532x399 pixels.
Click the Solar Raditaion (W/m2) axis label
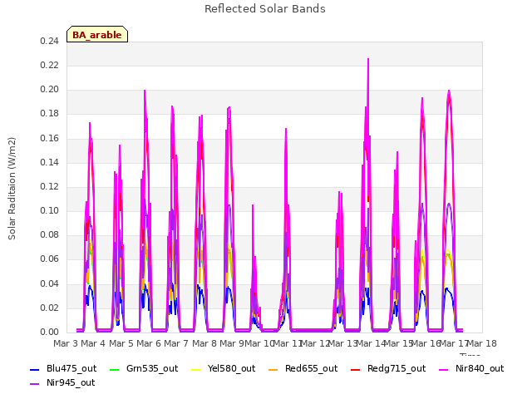coord(12,189)
